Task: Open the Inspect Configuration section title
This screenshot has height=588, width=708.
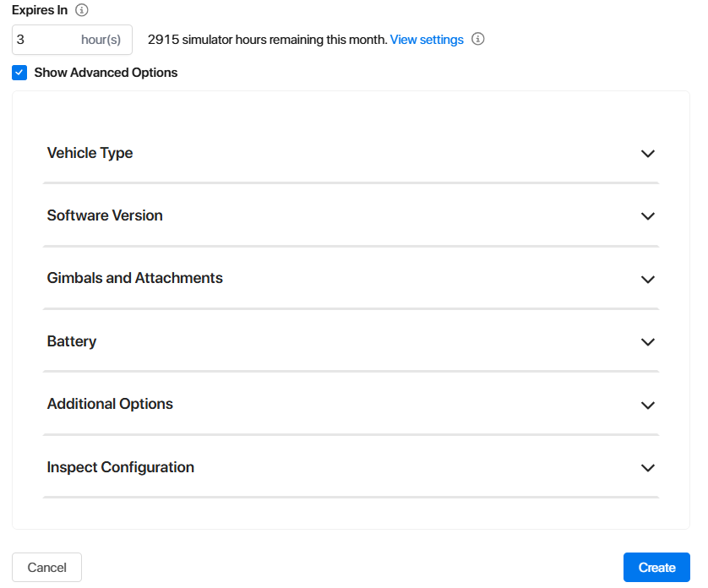Action: coord(121,467)
